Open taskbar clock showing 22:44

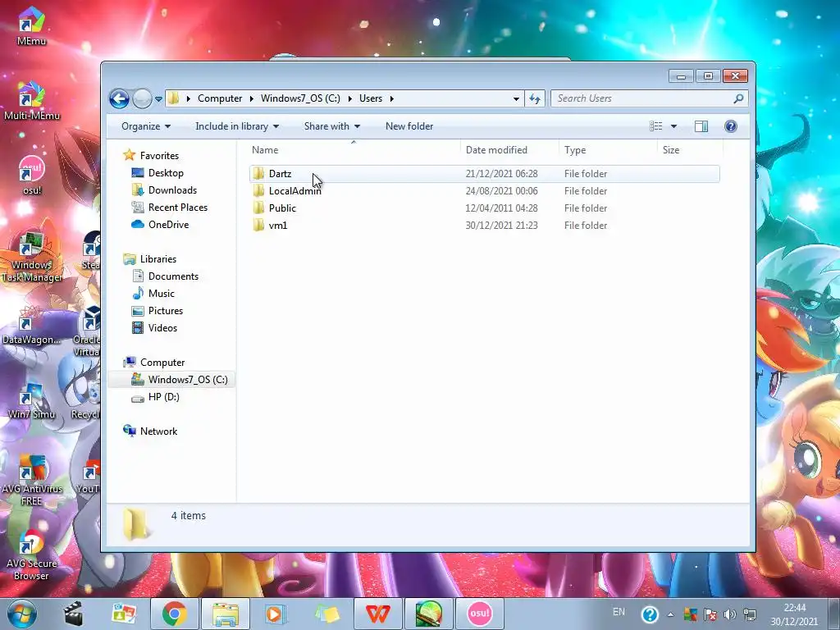794,614
